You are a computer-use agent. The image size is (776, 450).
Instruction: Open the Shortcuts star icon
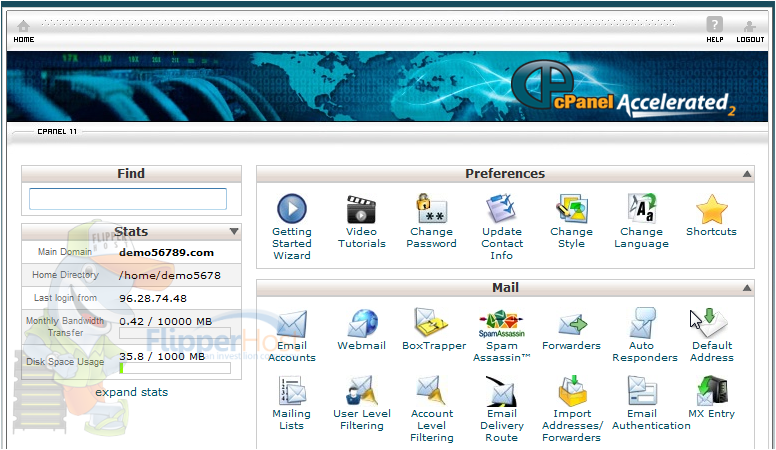coord(712,209)
